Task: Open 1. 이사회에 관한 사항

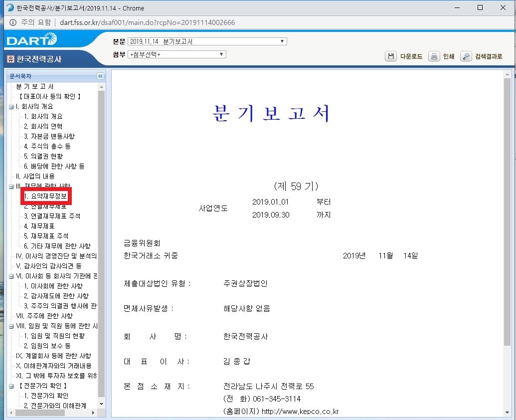Action: tap(53, 286)
